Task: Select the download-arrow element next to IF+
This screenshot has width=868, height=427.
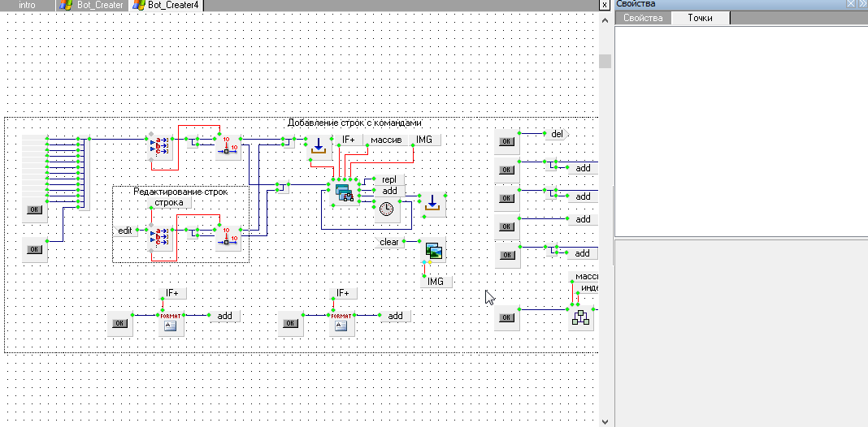Action: pos(319,146)
